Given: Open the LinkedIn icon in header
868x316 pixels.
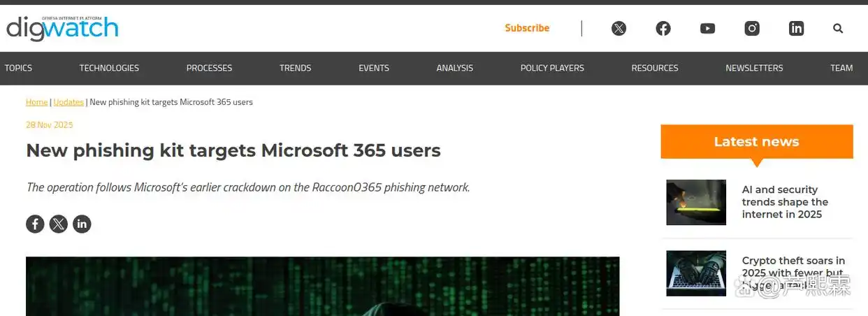Looking at the screenshot, I should tap(796, 29).
